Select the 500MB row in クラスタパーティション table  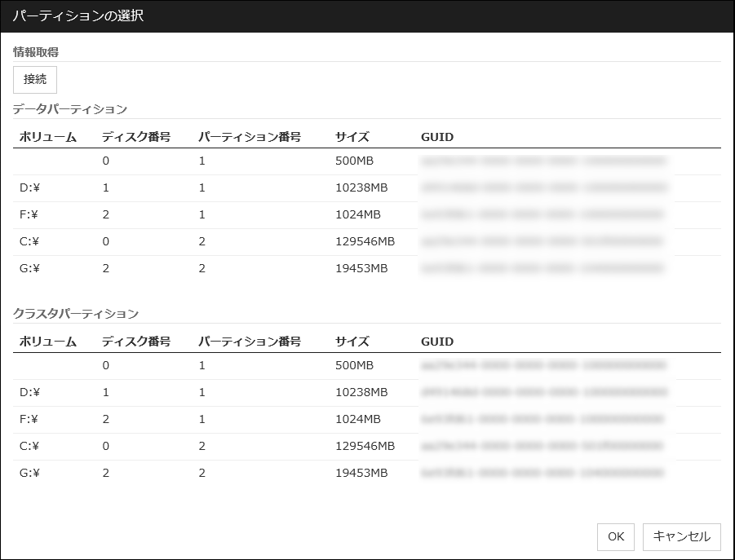(354, 366)
